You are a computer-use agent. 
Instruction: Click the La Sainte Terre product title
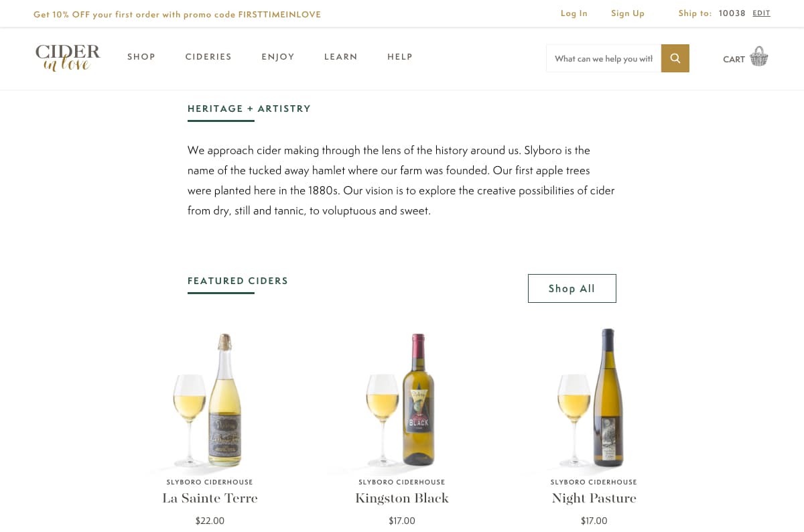pyautogui.click(x=210, y=498)
